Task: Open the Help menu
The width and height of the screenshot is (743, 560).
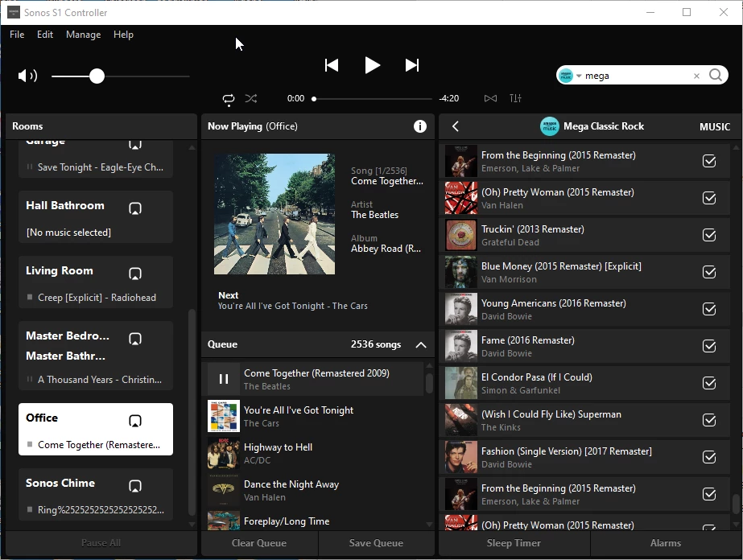Action: pos(123,35)
